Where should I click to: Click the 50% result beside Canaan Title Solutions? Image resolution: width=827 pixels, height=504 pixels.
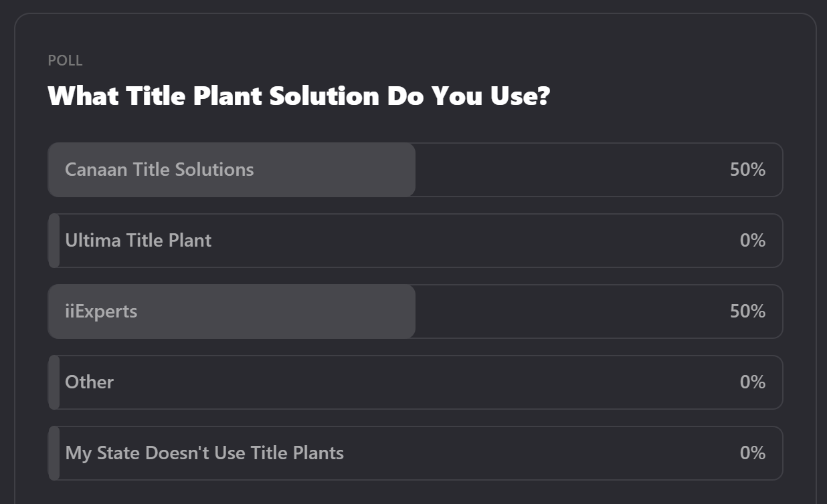coord(747,170)
